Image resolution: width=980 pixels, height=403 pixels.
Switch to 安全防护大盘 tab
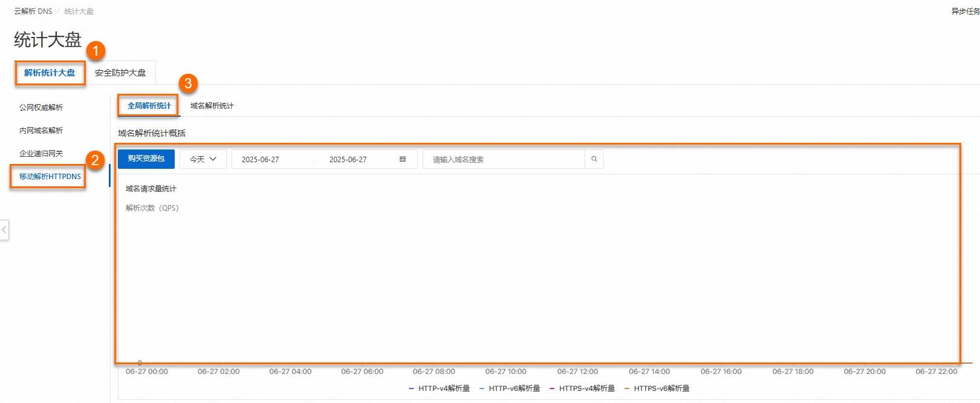click(120, 73)
